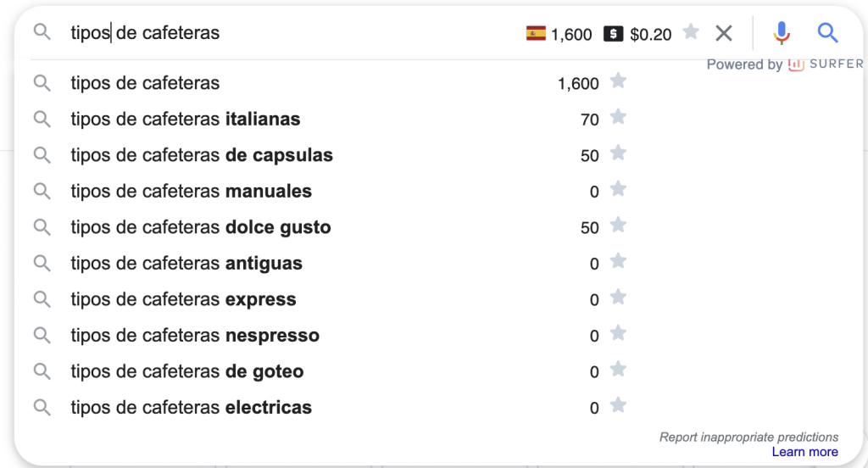Open the 'Learn more' link
868x468 pixels.
pos(804,452)
